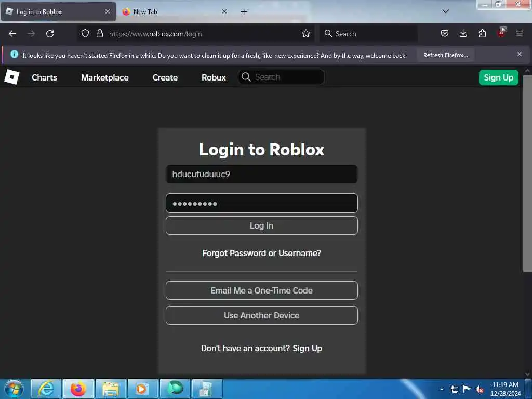Click the Firefox toolbar Search box
The image size is (532, 399).
tap(368, 34)
